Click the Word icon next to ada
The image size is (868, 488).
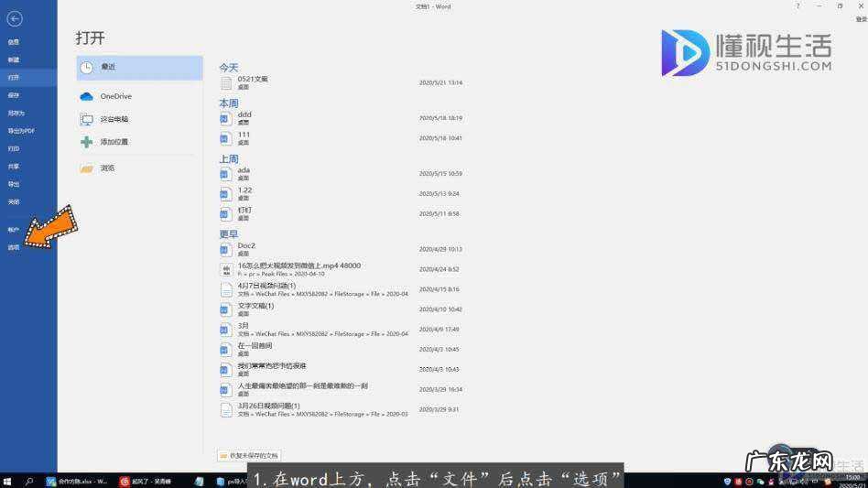[x=226, y=174]
